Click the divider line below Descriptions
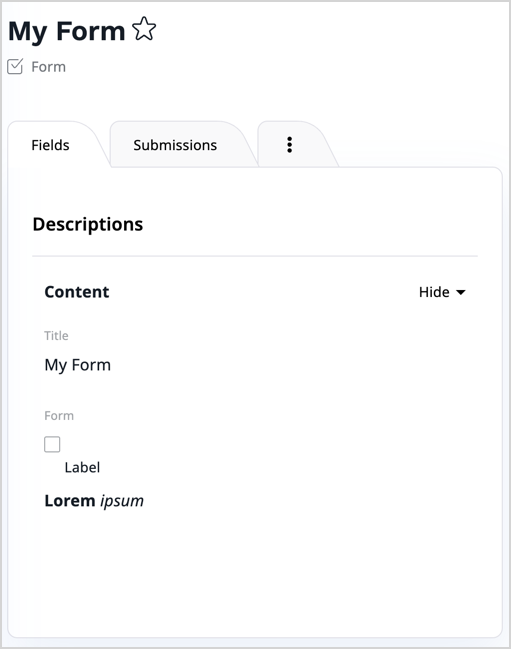The image size is (511, 649). (255, 256)
